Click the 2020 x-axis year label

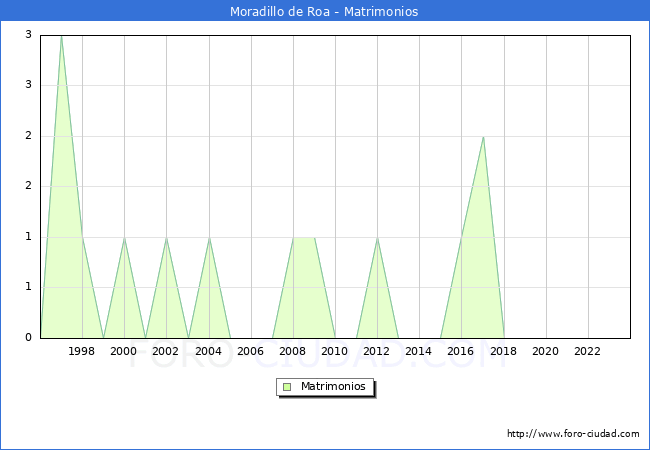(x=546, y=351)
